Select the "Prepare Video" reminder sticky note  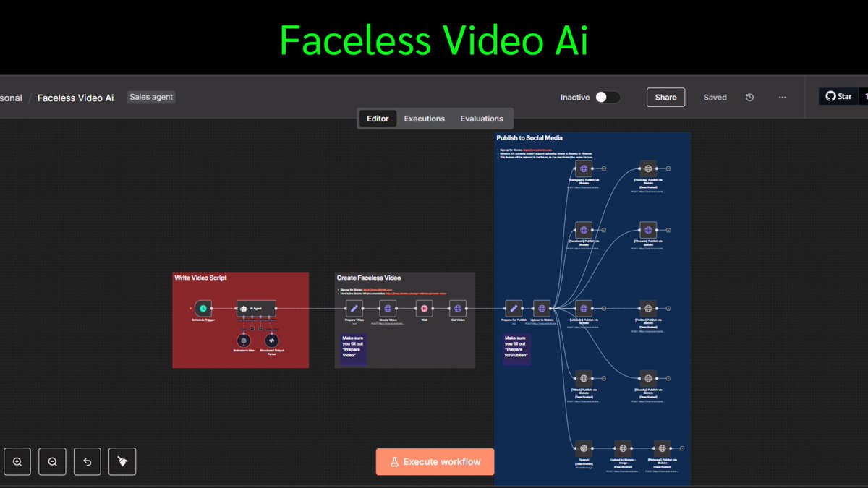tap(353, 348)
